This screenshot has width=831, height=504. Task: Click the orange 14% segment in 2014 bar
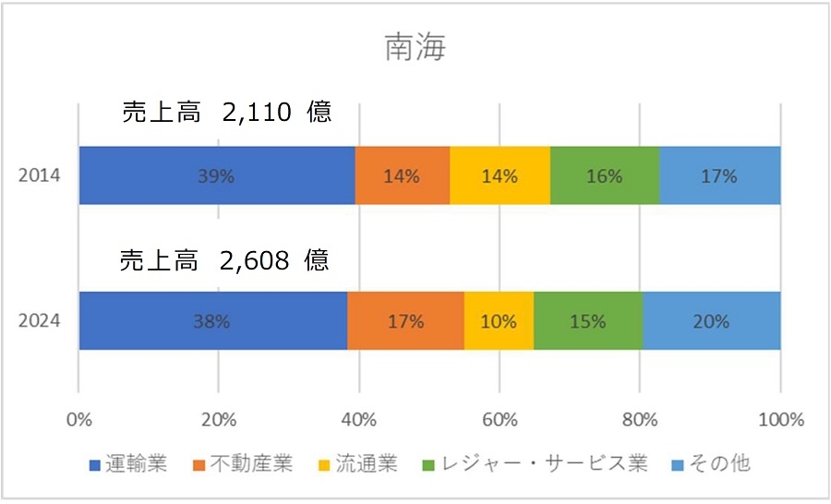pos(403,175)
